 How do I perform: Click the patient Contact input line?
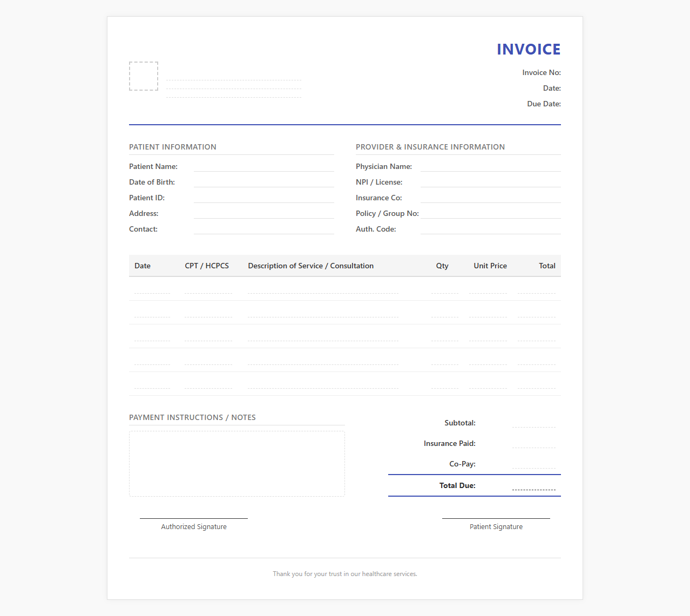[264, 229]
